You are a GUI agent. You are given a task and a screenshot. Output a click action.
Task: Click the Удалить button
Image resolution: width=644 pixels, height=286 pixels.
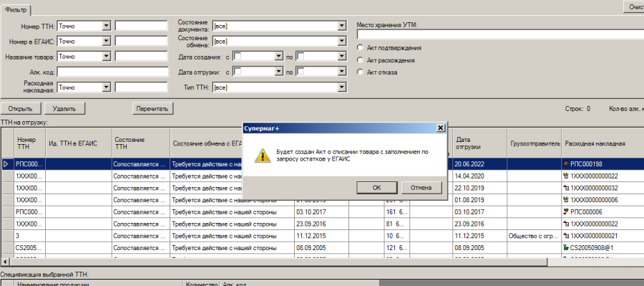pos(64,109)
